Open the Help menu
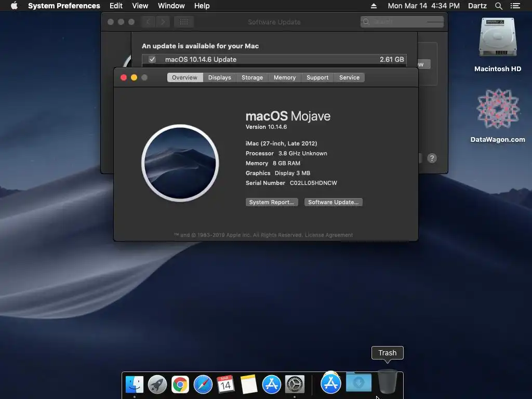Screen dimensions: 532x399 [x=202, y=6]
